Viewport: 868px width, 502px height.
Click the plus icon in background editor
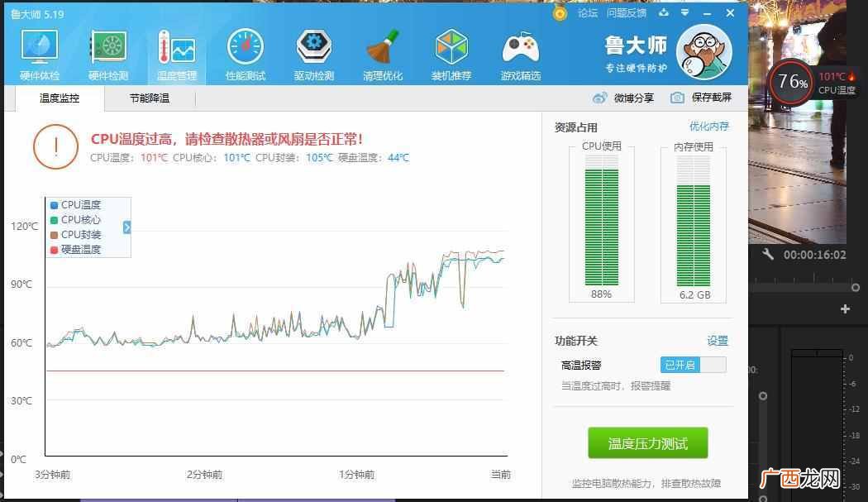pyautogui.click(x=845, y=308)
